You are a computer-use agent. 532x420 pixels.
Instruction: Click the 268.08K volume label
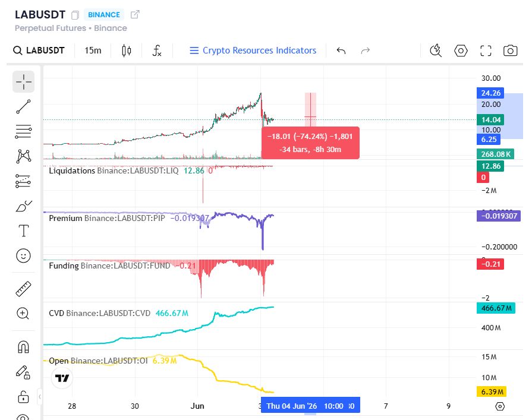pos(495,154)
